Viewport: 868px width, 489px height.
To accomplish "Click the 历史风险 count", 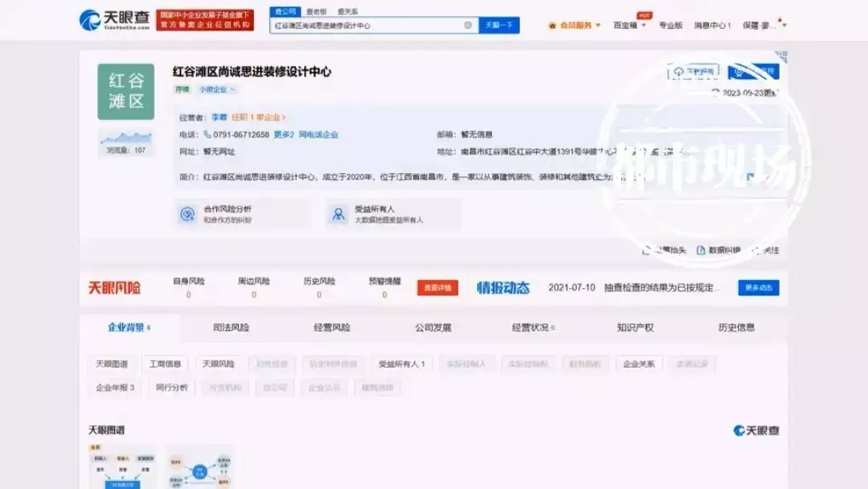I will tap(319, 294).
